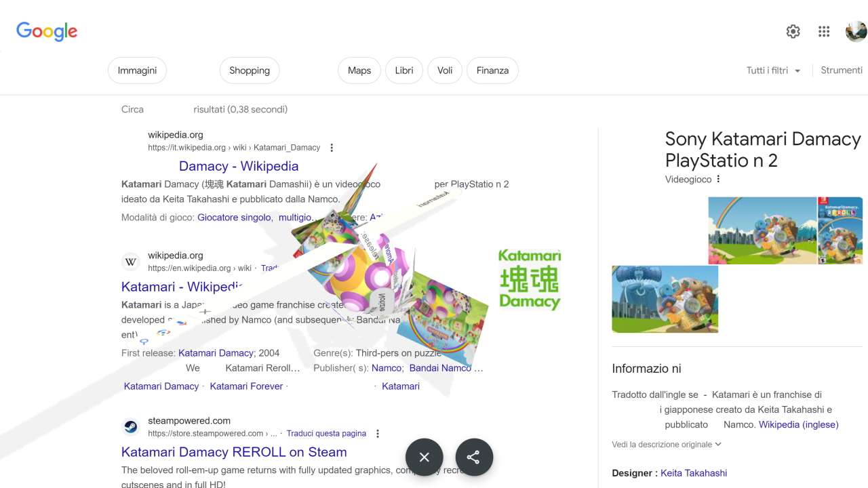Open options menu for Steam result
Screen dimensions: 868x488
click(378, 434)
